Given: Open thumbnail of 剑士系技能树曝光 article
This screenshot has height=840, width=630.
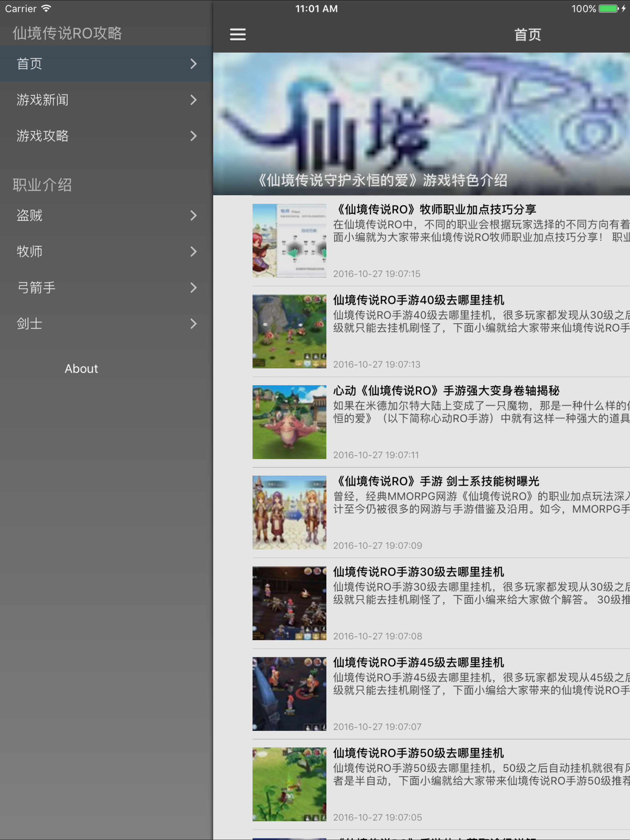Looking at the screenshot, I should pyautogui.click(x=289, y=512).
